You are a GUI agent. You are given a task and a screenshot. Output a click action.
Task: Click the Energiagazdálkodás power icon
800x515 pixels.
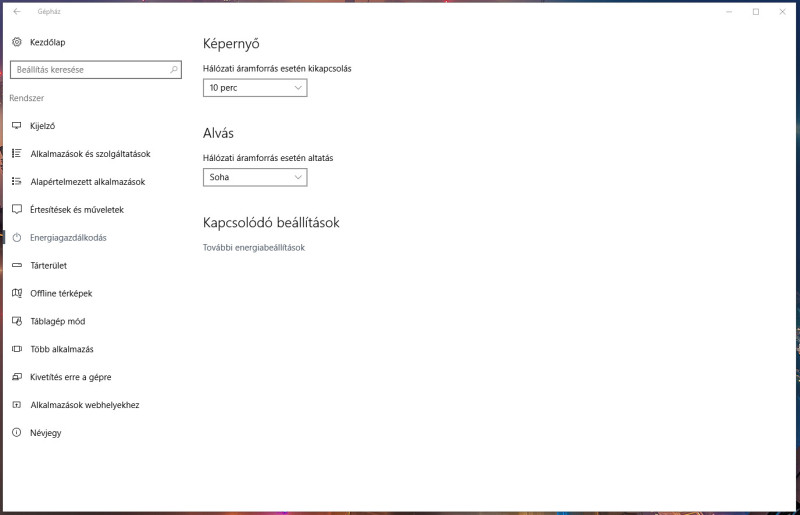[x=17, y=237]
